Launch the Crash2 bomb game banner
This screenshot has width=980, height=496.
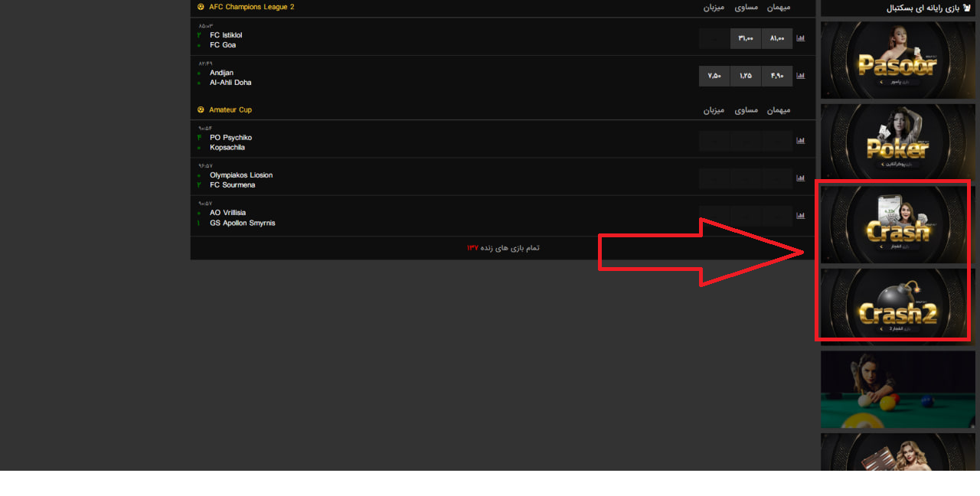(897, 306)
